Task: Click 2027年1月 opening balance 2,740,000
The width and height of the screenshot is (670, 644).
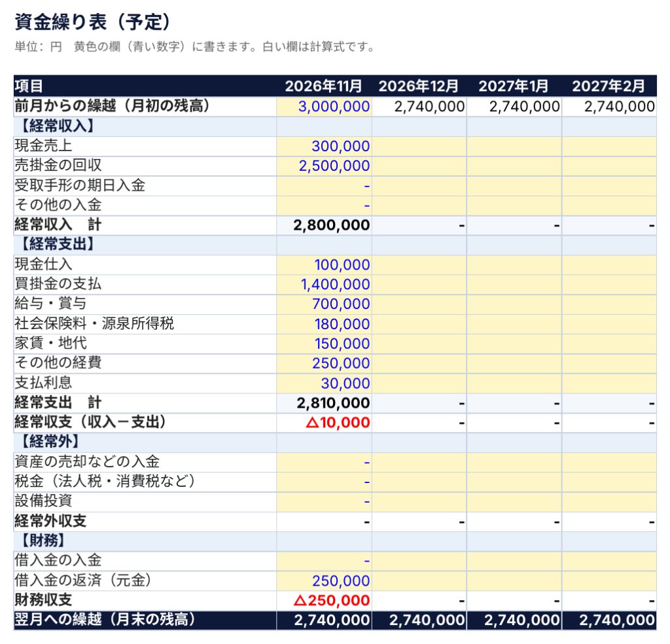Action: [514, 107]
